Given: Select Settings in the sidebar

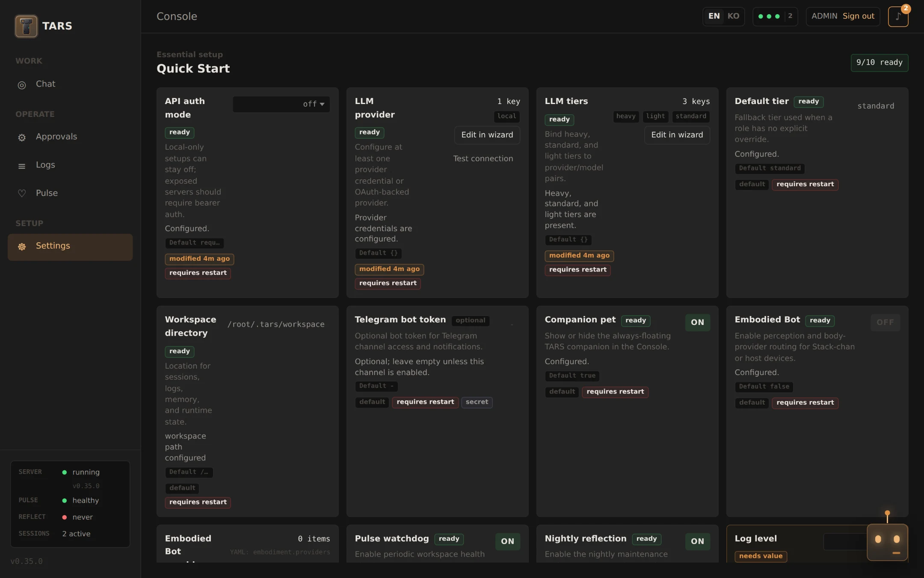Looking at the screenshot, I should click(70, 247).
